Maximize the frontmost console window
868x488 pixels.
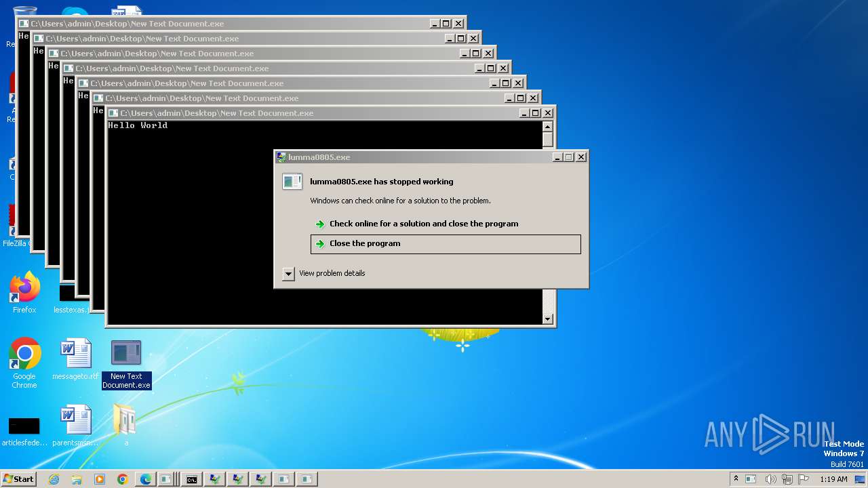point(535,113)
